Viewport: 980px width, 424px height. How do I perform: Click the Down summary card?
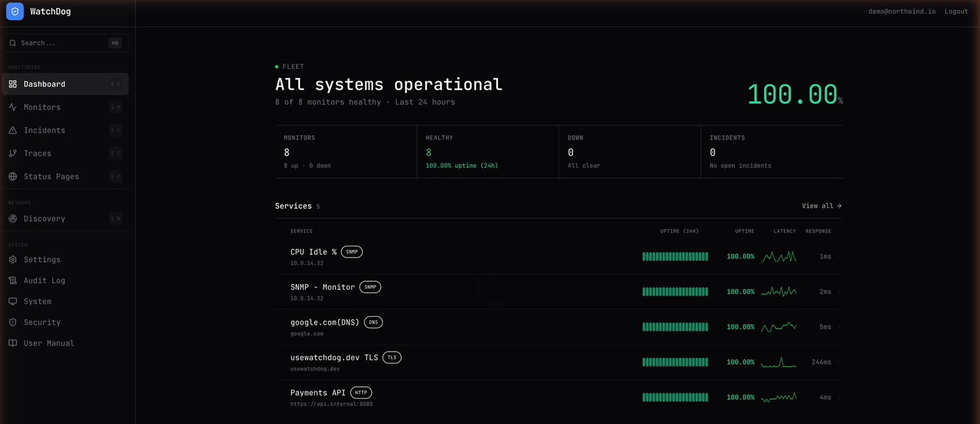tap(630, 152)
